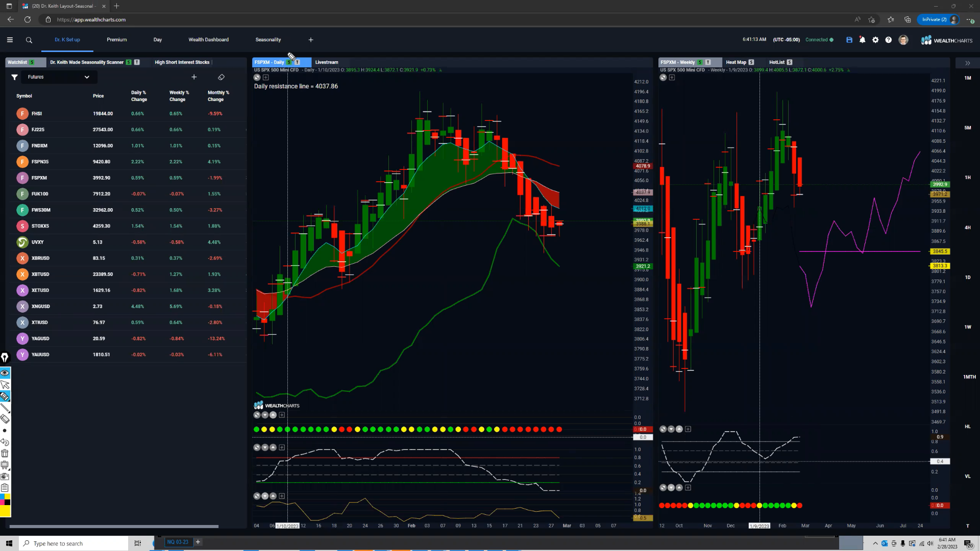This screenshot has width=980, height=551.
Task: Select the line drawing tool
Action: coord(5,408)
